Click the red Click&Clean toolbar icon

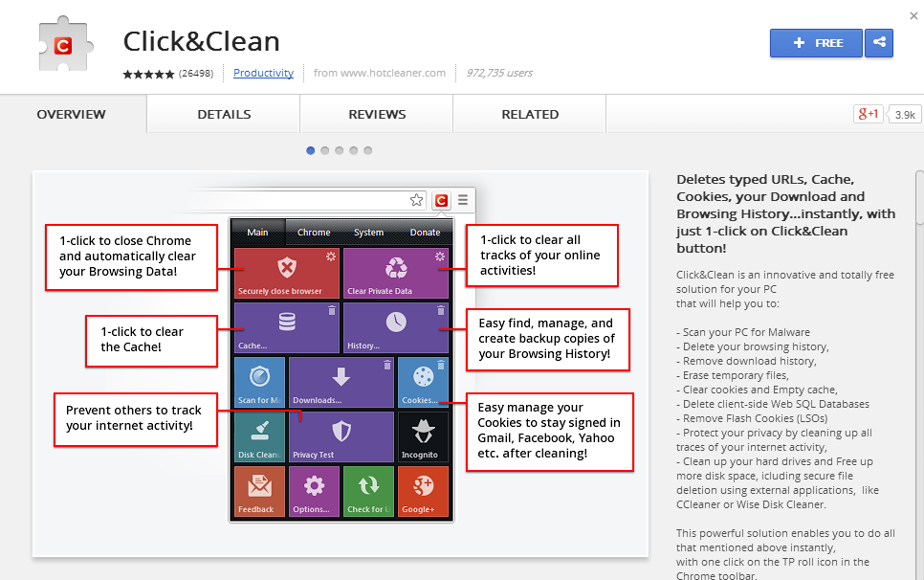[x=441, y=200]
